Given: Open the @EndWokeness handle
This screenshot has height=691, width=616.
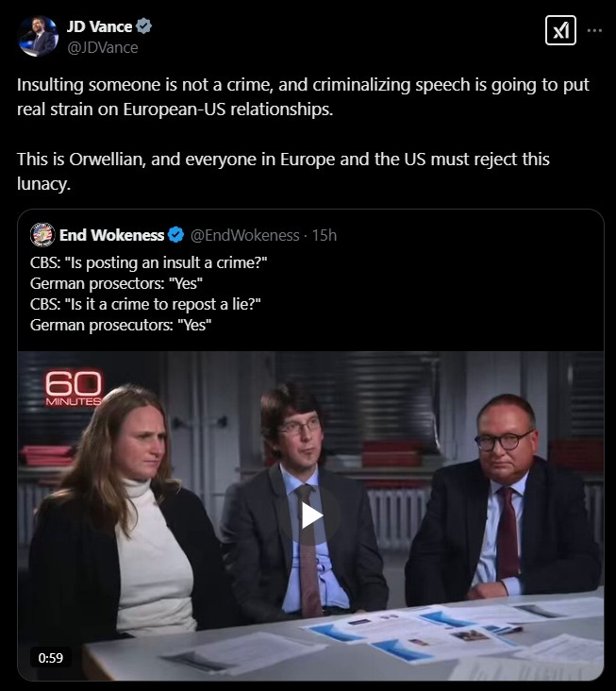Looking at the screenshot, I should click(245, 235).
